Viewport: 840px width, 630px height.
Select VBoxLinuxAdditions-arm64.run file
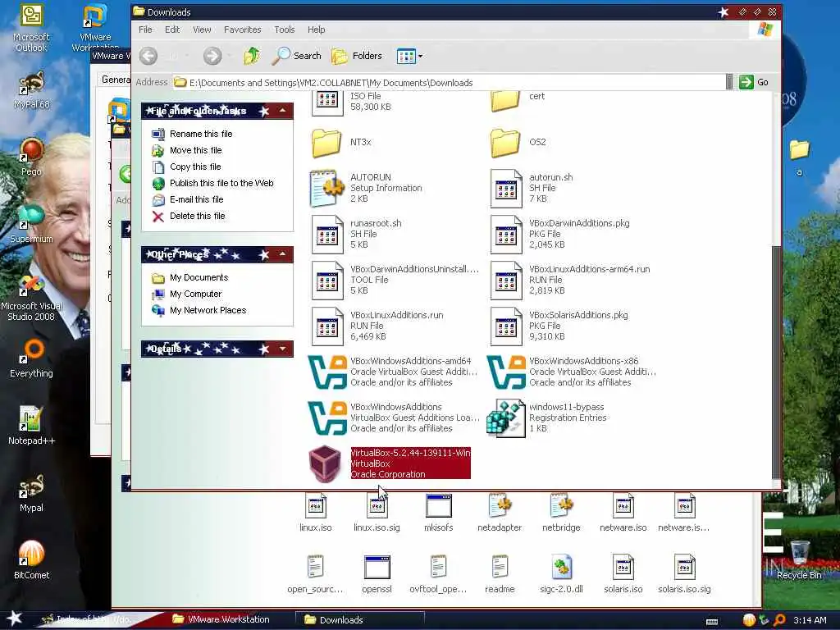coord(570,281)
